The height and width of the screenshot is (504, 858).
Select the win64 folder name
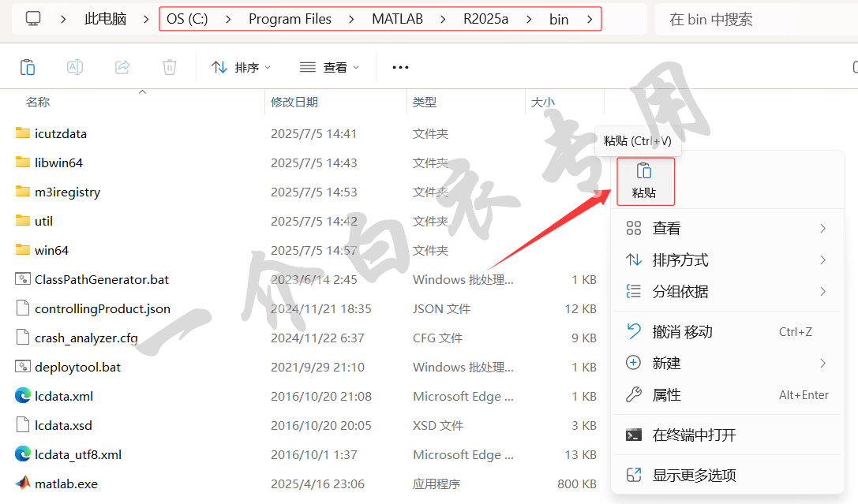pos(51,250)
